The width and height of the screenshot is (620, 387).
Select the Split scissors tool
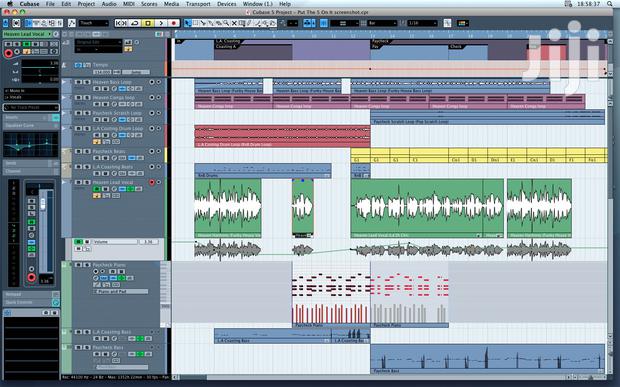click(x=203, y=23)
